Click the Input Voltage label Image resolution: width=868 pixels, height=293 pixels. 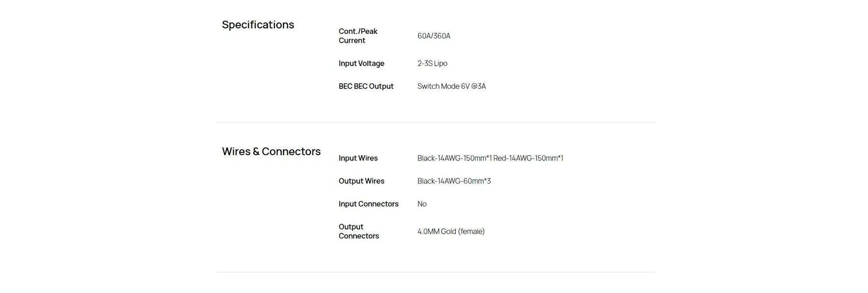[361, 63]
